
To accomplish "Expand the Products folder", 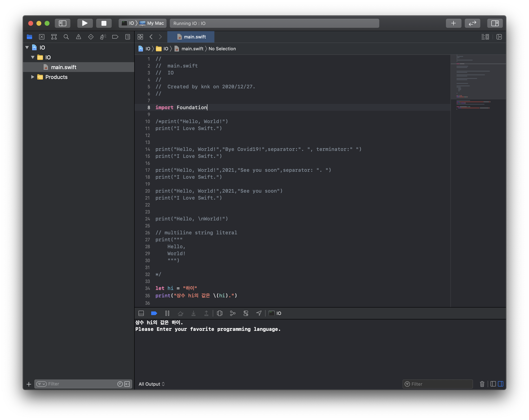I will point(33,77).
